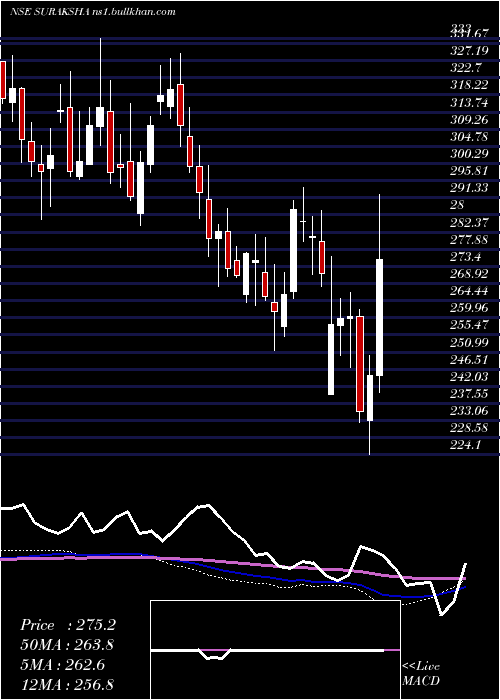Click the 282.37 price level label
The image size is (500, 700).
[471, 222]
